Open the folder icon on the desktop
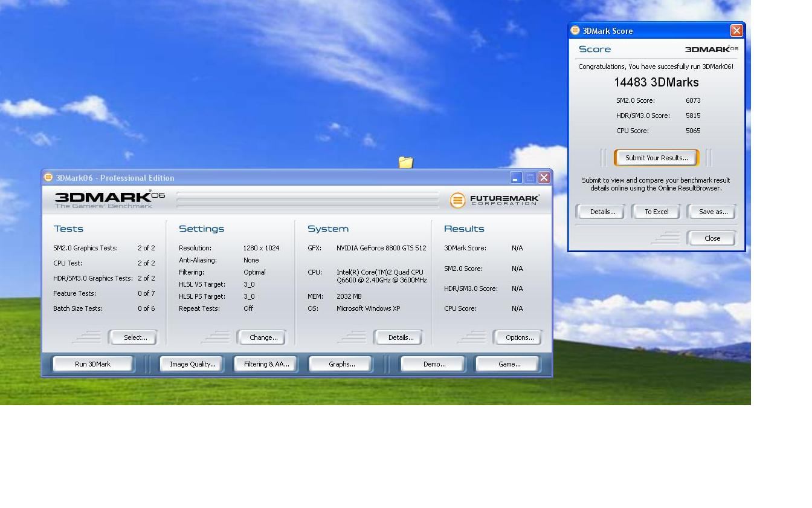The height and width of the screenshot is (508, 812). coord(405,162)
